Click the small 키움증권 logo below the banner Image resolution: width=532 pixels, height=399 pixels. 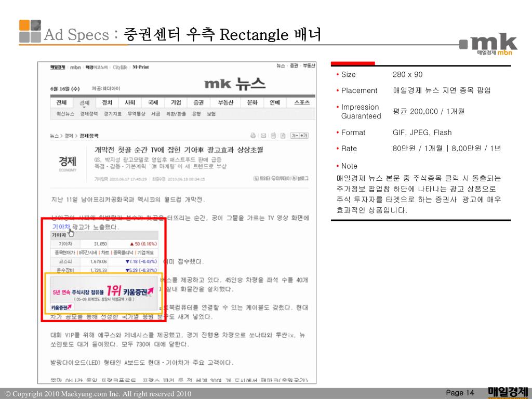(61, 308)
